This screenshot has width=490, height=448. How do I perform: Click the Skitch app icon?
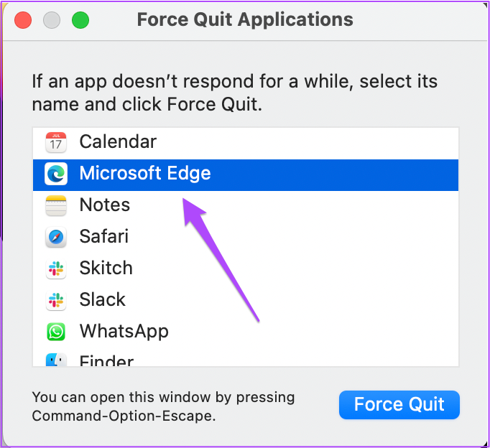point(56,269)
